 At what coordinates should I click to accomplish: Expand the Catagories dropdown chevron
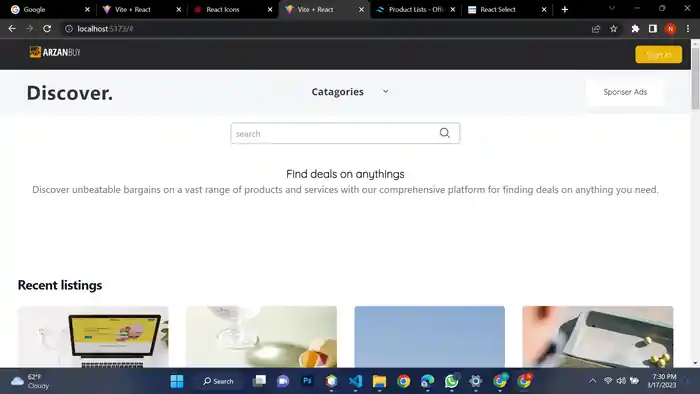[x=385, y=91]
